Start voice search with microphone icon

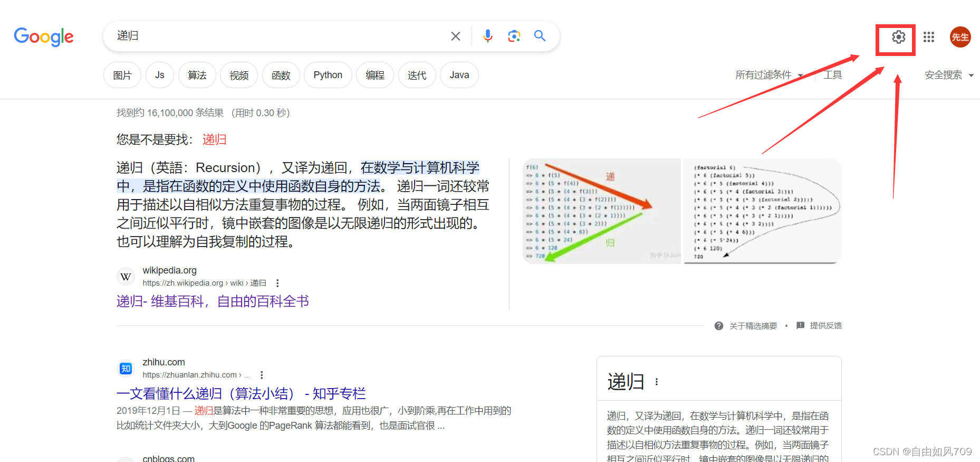pyautogui.click(x=488, y=36)
